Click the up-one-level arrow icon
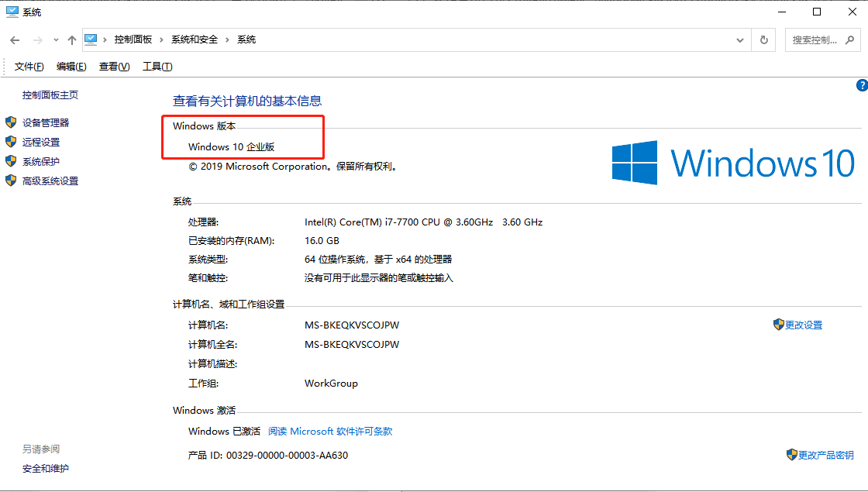 [x=71, y=40]
